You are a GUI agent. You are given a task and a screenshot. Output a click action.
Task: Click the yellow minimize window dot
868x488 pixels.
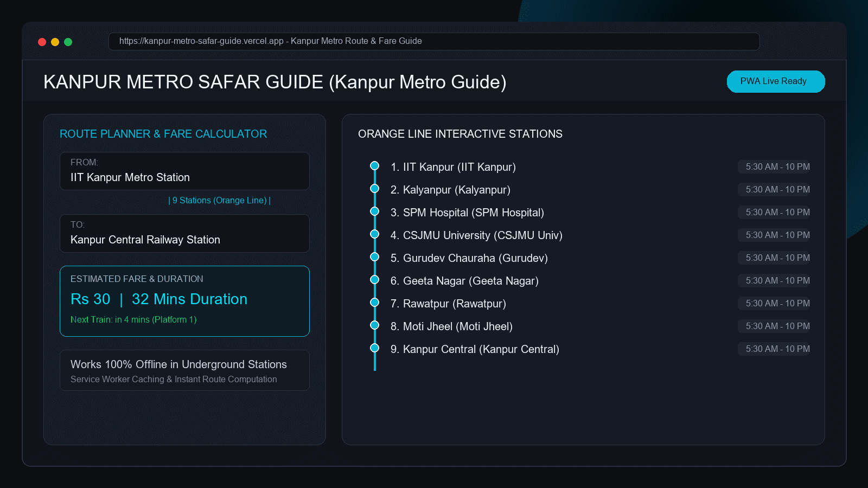tap(55, 42)
